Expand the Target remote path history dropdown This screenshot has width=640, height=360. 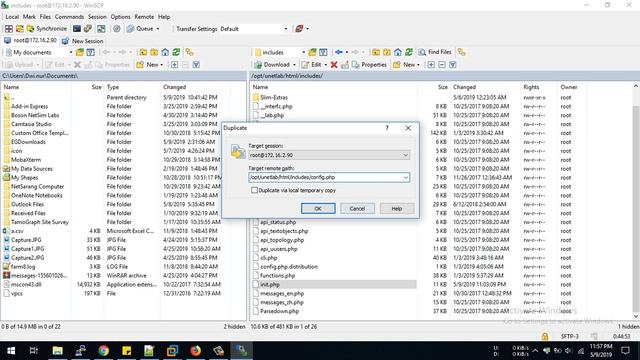tap(405, 177)
